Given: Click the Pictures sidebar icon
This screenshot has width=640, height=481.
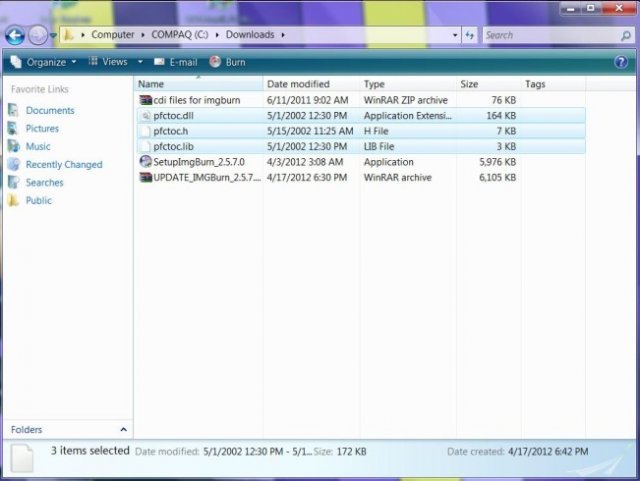Looking at the screenshot, I should click(13, 128).
